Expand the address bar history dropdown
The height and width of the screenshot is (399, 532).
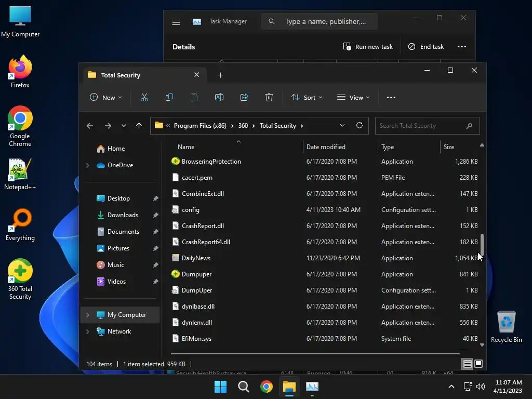(x=342, y=126)
